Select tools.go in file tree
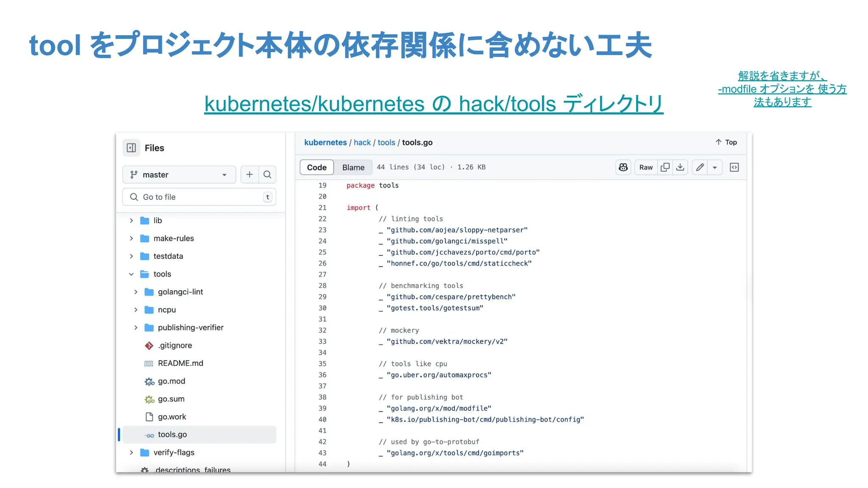The width and height of the screenshot is (868, 488). (x=199, y=435)
